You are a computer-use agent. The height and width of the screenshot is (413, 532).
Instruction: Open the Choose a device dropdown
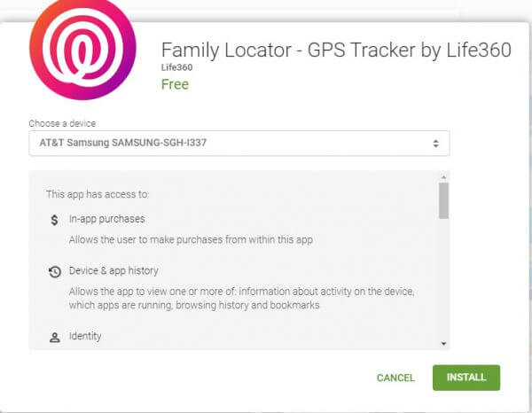coord(239,143)
